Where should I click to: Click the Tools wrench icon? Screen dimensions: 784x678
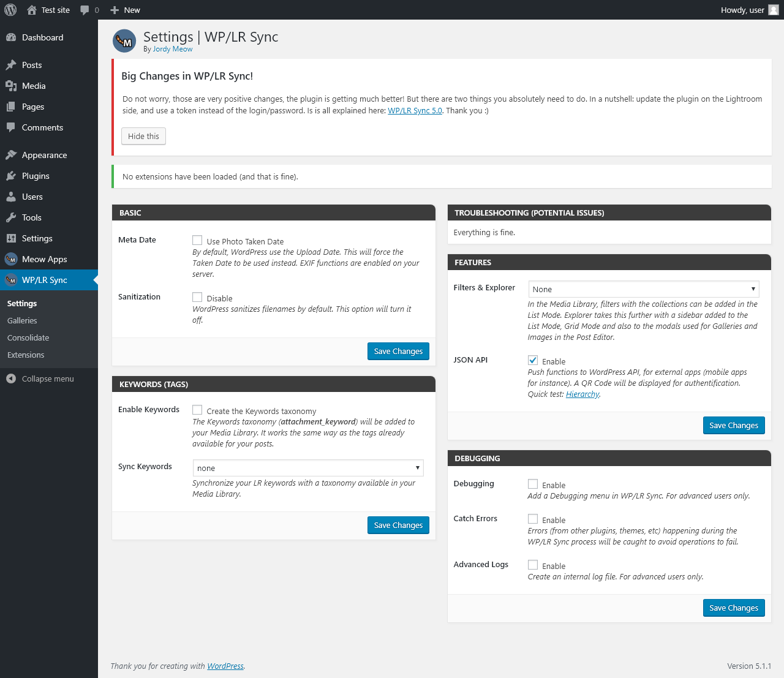coord(11,217)
